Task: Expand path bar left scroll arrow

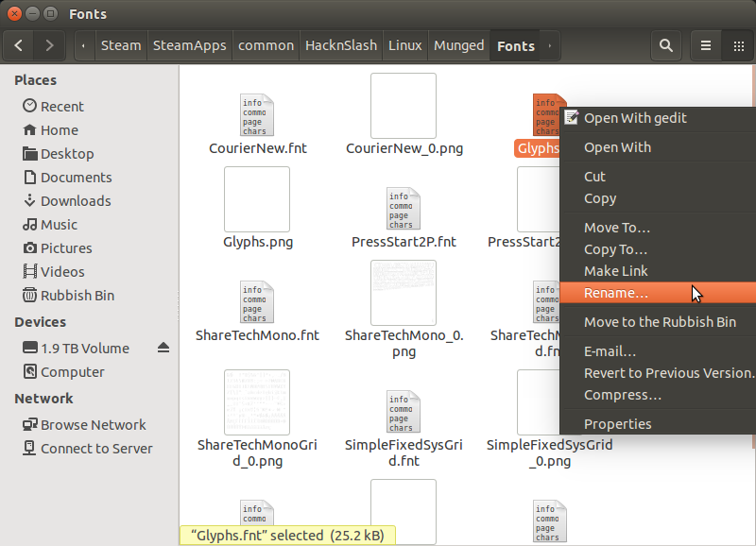Action: click(x=84, y=45)
